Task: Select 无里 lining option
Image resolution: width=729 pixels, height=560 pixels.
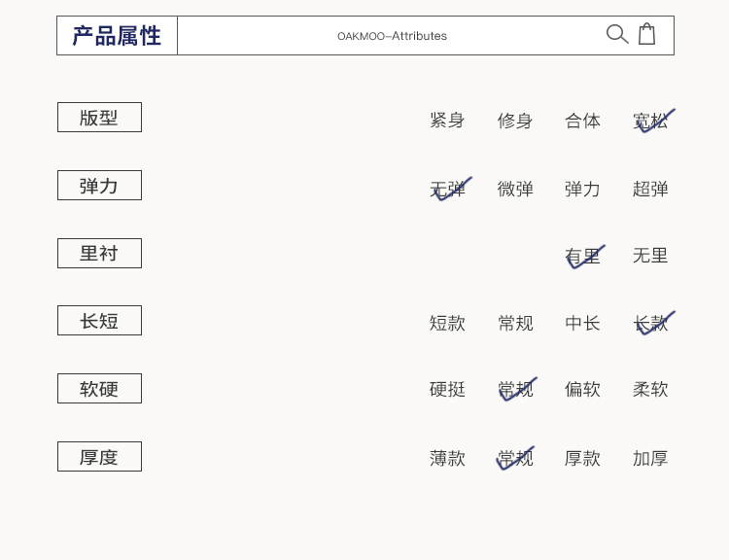Action: click(650, 256)
